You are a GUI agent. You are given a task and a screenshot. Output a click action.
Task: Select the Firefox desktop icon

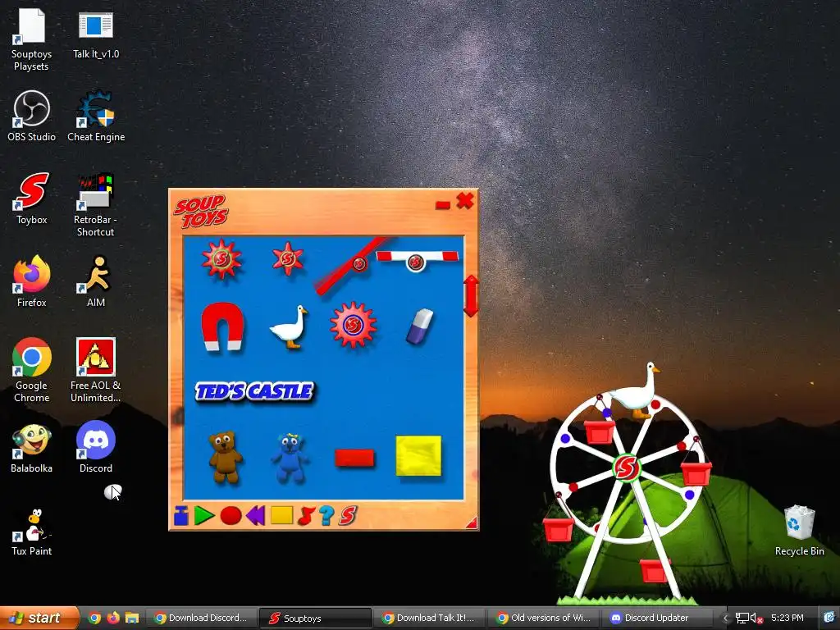32,281
